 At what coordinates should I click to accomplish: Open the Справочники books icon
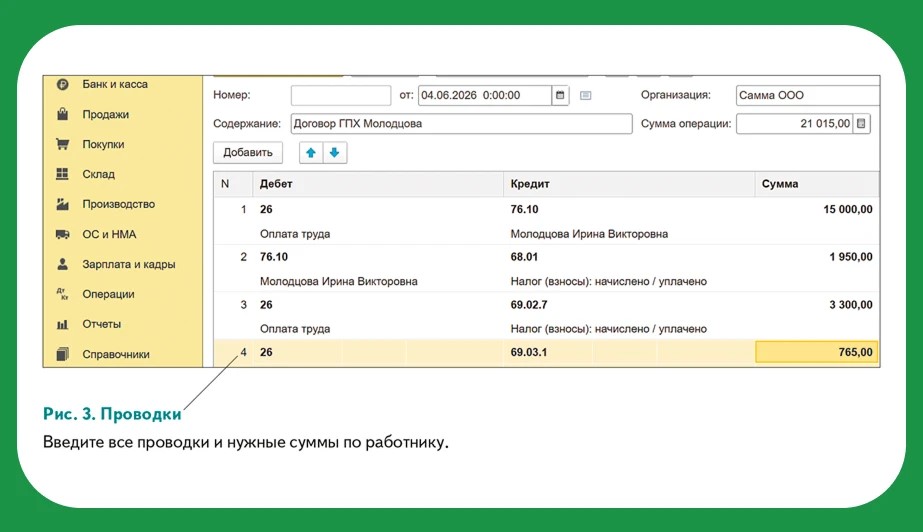coord(62,354)
